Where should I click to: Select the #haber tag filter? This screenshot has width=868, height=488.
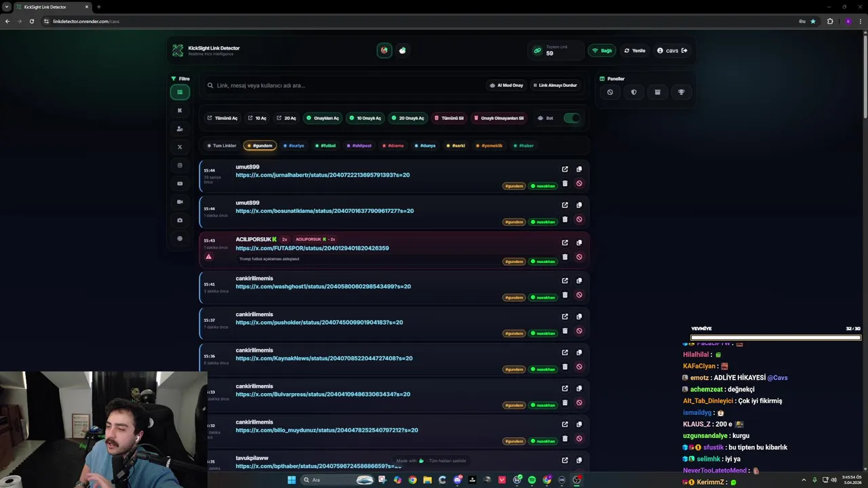pos(524,146)
